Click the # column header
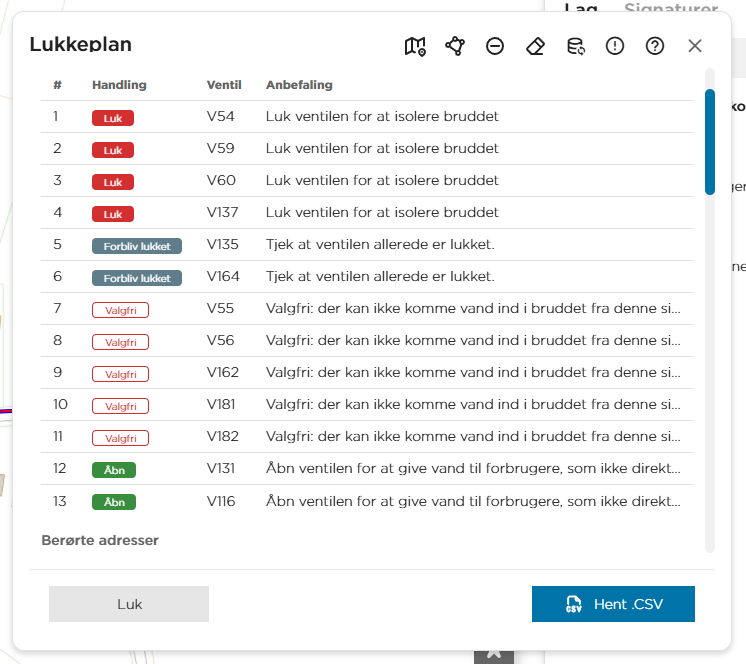Image resolution: width=746 pixels, height=664 pixels. coord(57,85)
